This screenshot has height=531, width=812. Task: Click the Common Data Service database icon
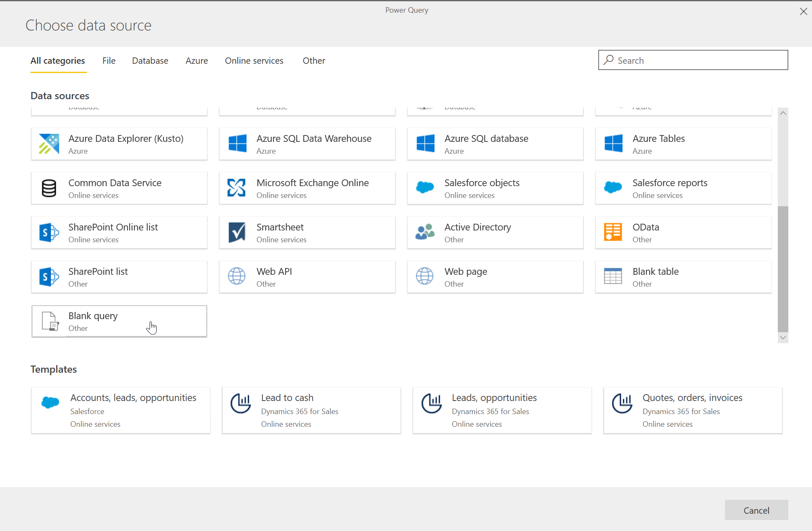[49, 188]
